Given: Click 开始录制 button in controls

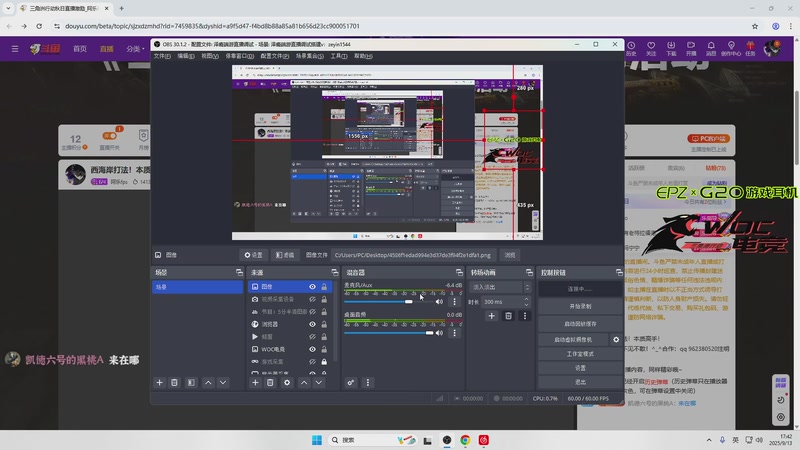Looking at the screenshot, I should pyautogui.click(x=580, y=306).
